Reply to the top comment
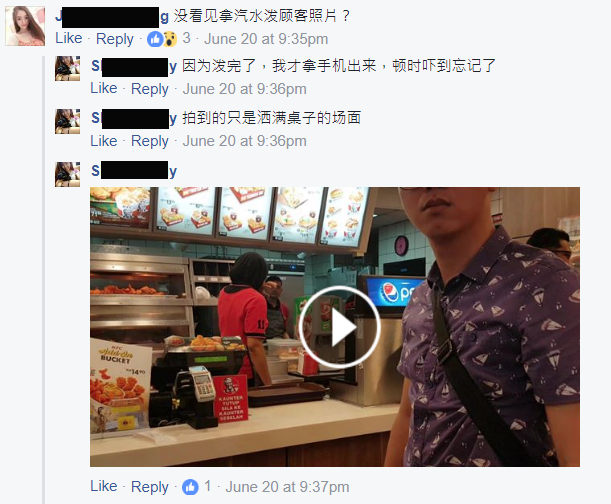The width and height of the screenshot is (611, 504). click(115, 39)
